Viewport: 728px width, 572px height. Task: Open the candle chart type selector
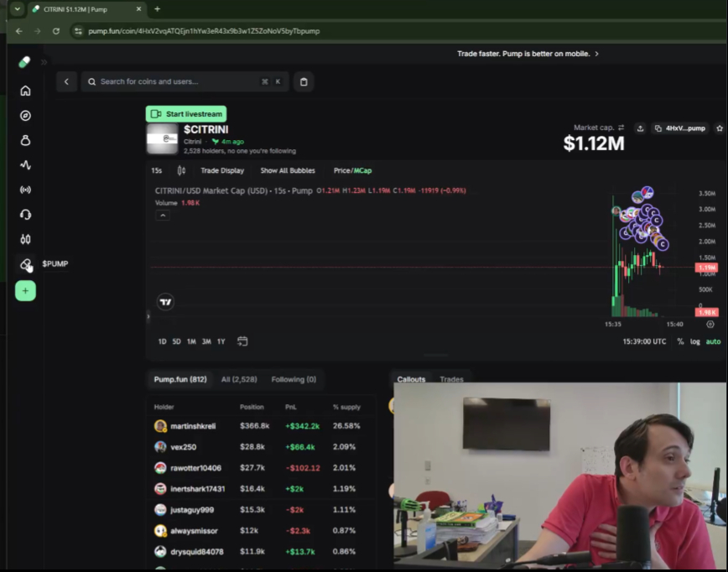(181, 171)
